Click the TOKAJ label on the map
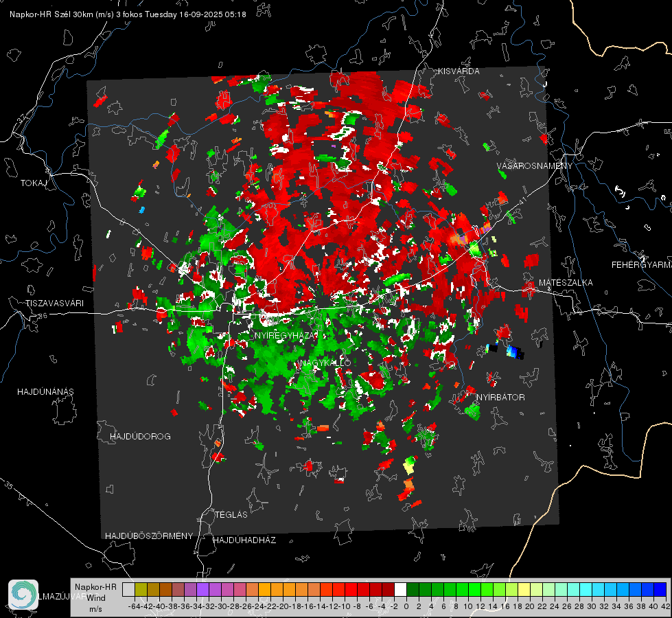The height and width of the screenshot is (618, 672). (34, 183)
